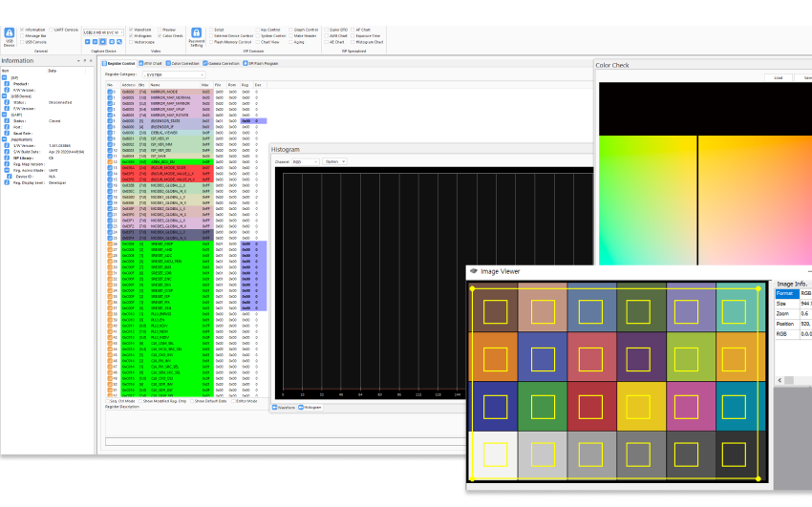Enable Show Modified Reg. Only checkbox
The height and width of the screenshot is (507, 812).
pyautogui.click(x=139, y=401)
